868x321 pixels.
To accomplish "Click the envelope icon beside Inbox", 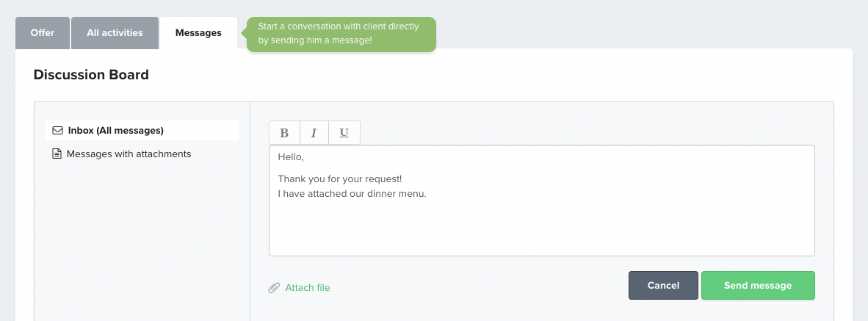I will tap(57, 131).
